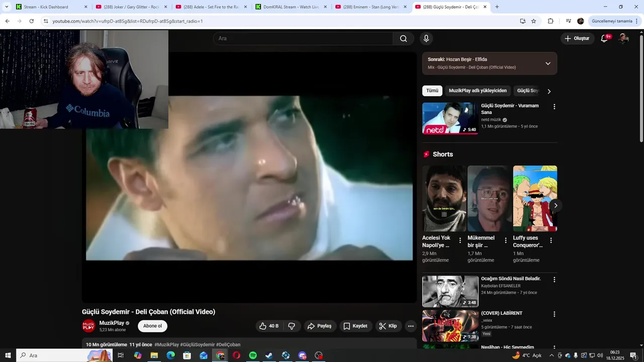Open File Explorer from taskbar
The width and height of the screenshot is (644, 362).
[x=154, y=355]
